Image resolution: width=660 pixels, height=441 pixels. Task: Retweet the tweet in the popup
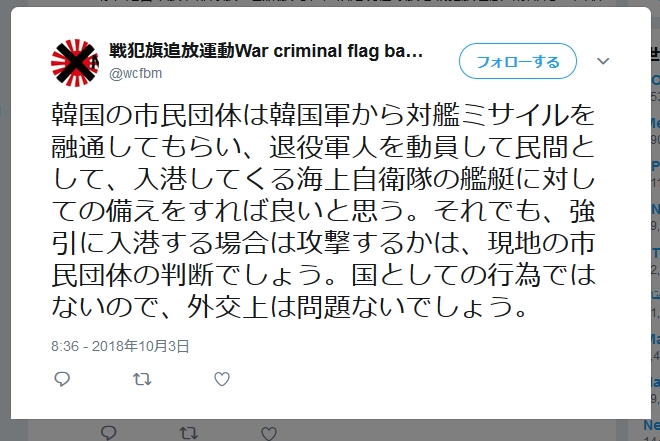[142, 379]
